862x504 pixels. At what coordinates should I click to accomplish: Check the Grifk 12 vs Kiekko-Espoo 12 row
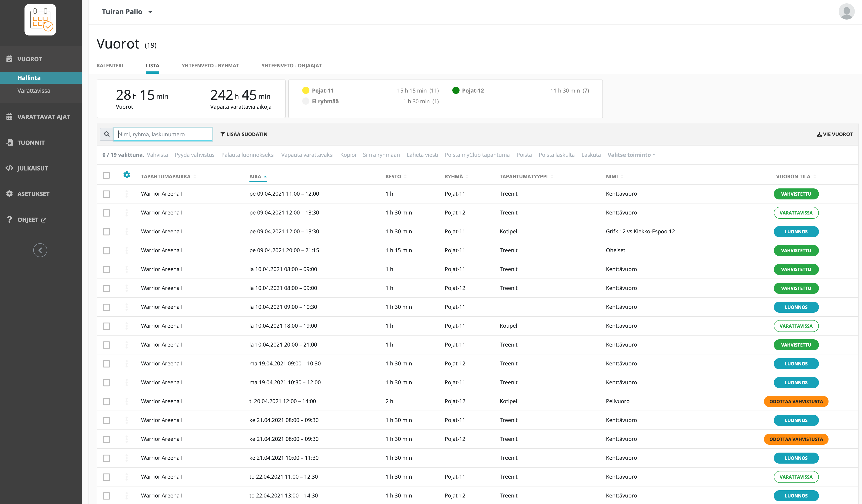(106, 232)
